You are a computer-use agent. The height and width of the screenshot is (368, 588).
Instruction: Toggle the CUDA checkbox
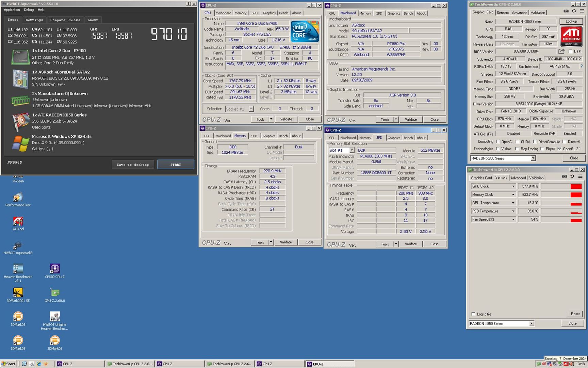click(x=518, y=142)
